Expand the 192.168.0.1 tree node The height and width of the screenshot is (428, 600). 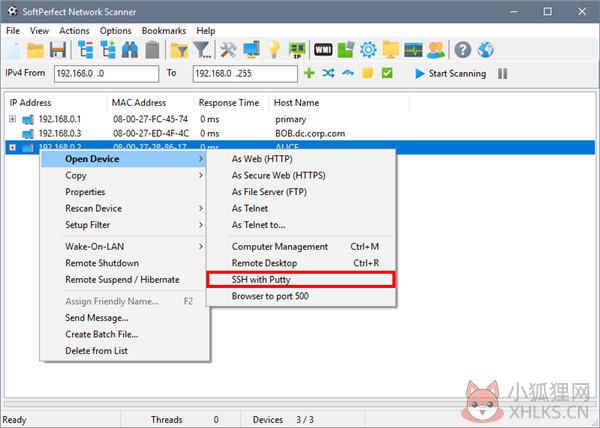click(x=13, y=119)
